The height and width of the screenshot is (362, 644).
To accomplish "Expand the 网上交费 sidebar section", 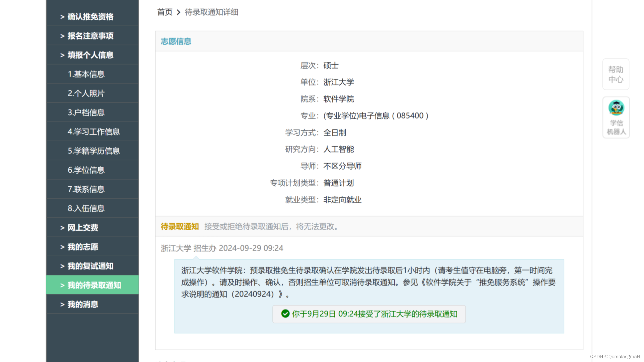I will (x=92, y=228).
